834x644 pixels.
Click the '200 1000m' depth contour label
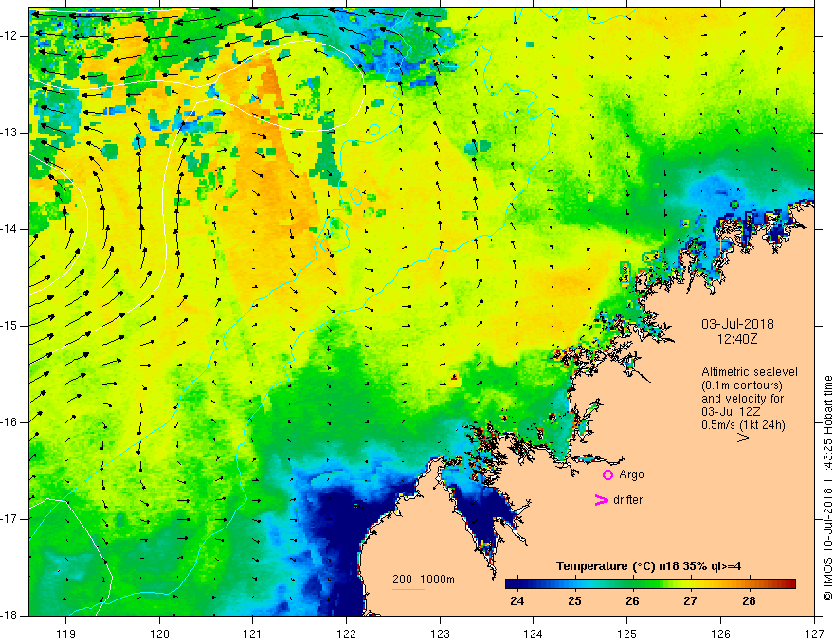click(x=424, y=580)
